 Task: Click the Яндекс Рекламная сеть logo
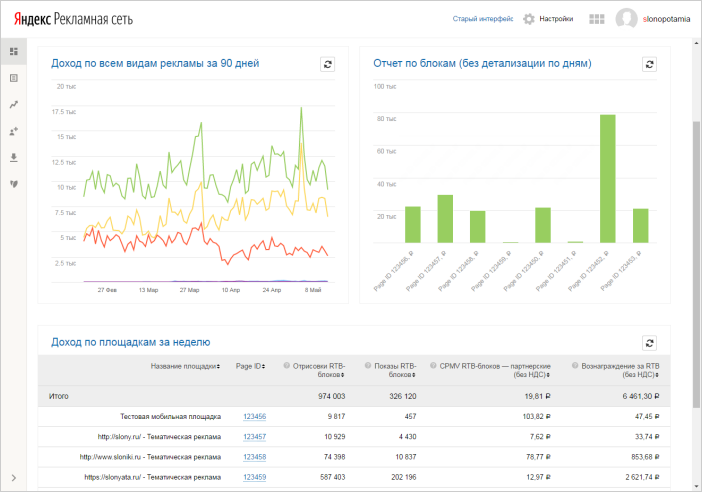click(73, 19)
